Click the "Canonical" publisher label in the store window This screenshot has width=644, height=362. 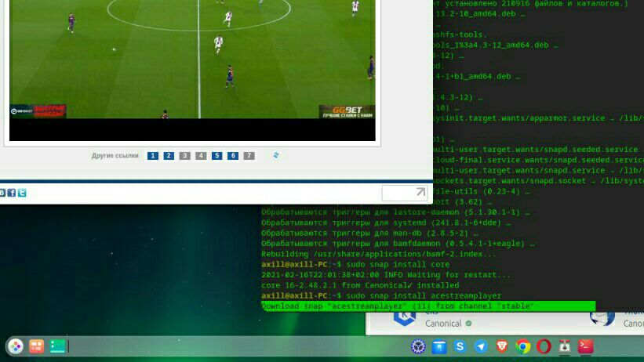(x=443, y=324)
